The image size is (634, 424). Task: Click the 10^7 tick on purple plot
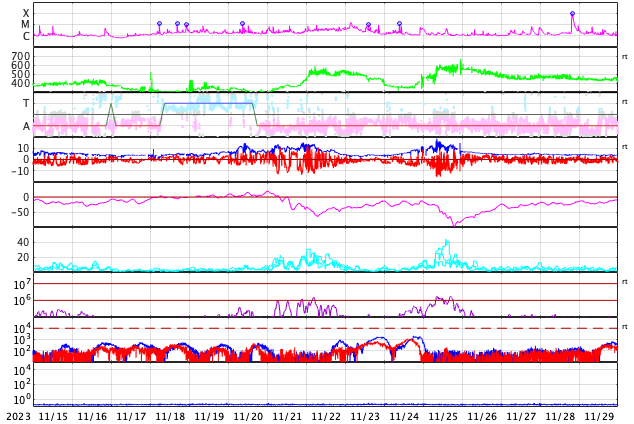pyautogui.click(x=21, y=284)
